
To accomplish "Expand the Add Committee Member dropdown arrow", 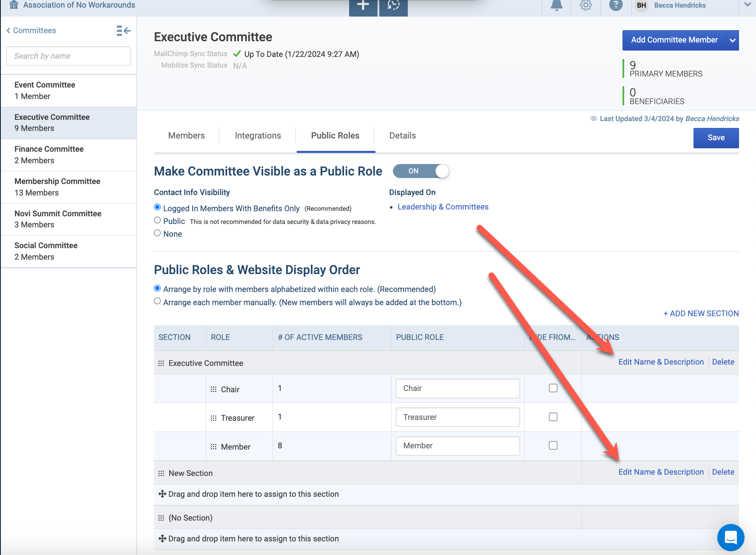I will pos(733,40).
